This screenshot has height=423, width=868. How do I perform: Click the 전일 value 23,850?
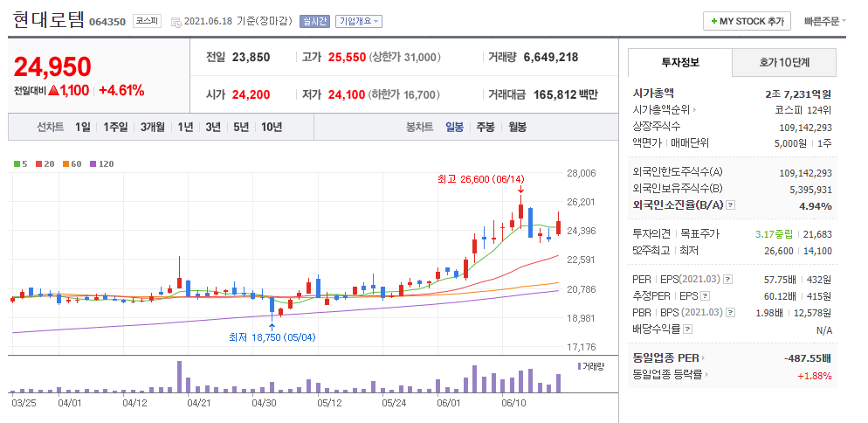[x=251, y=57]
